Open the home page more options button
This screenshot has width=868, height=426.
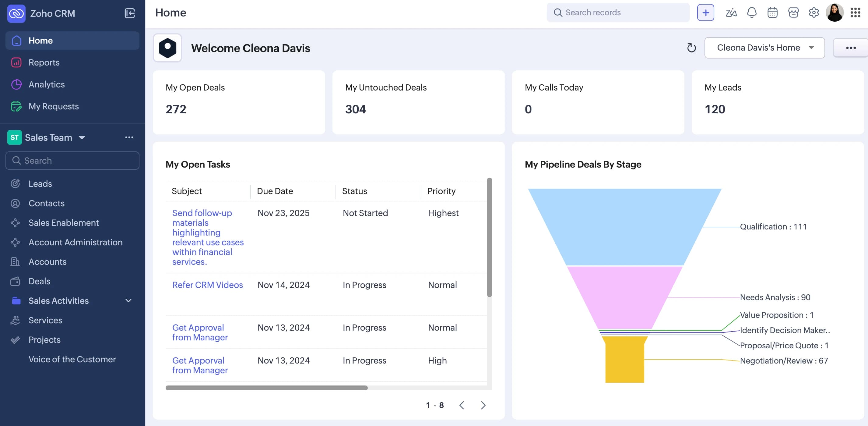tap(851, 48)
